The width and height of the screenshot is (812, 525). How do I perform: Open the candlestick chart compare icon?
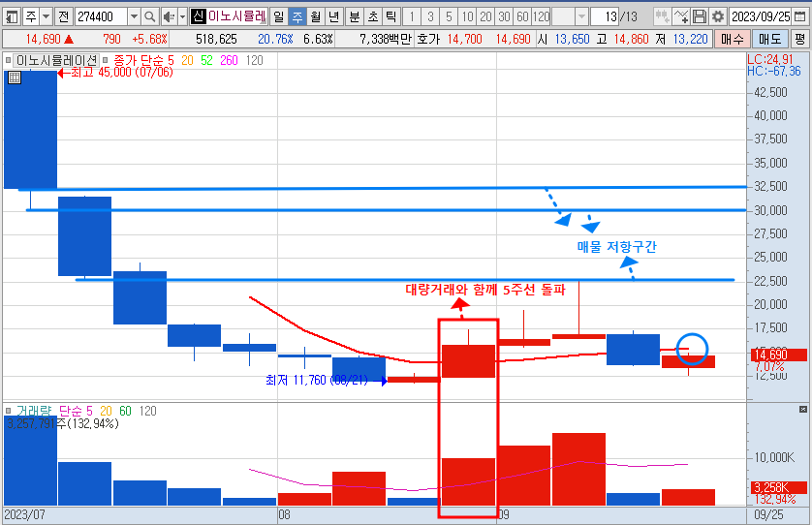point(662,17)
